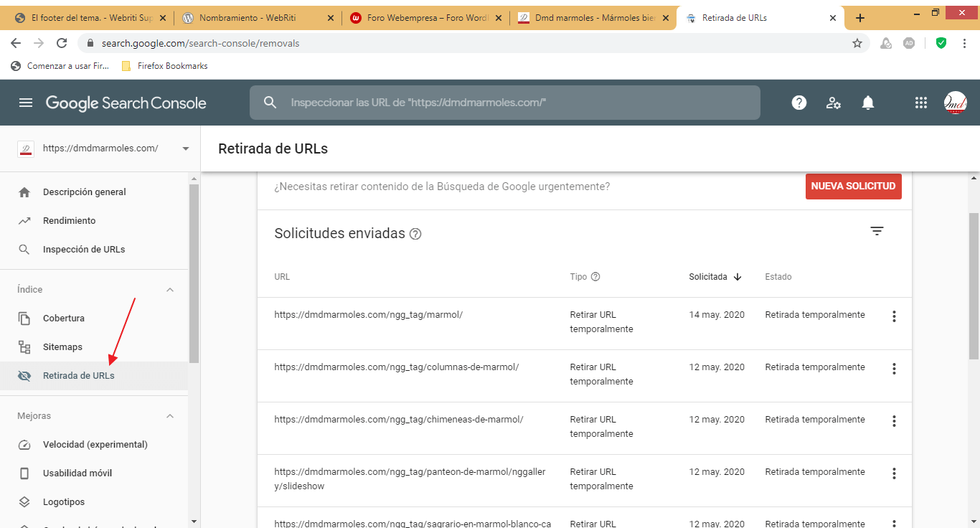Click the ngg_tag/marmol/ URL text

coord(368,315)
